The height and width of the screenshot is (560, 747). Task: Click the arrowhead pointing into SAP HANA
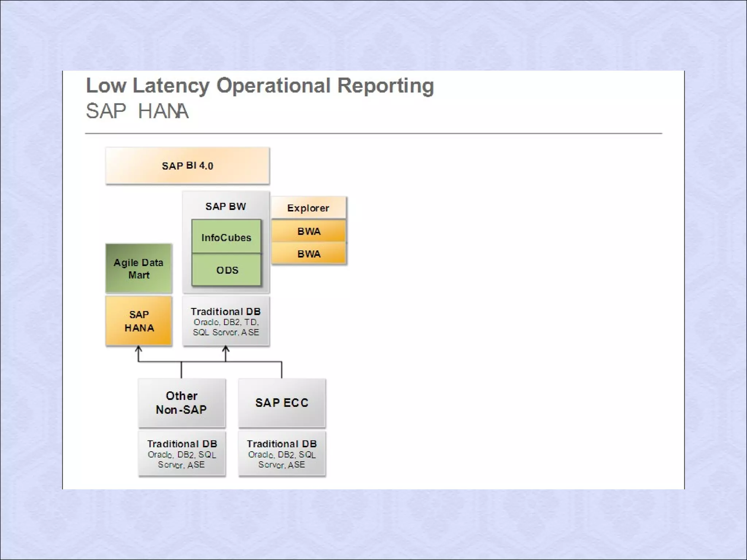(x=138, y=349)
